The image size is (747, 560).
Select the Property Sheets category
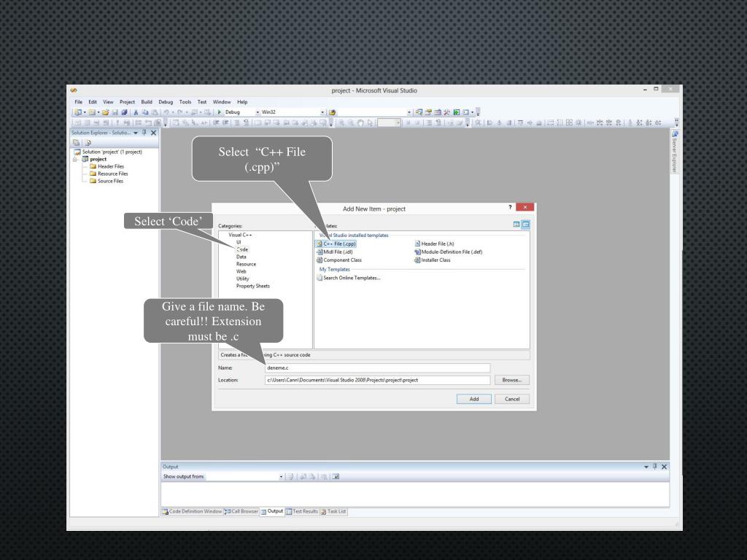coord(253,286)
